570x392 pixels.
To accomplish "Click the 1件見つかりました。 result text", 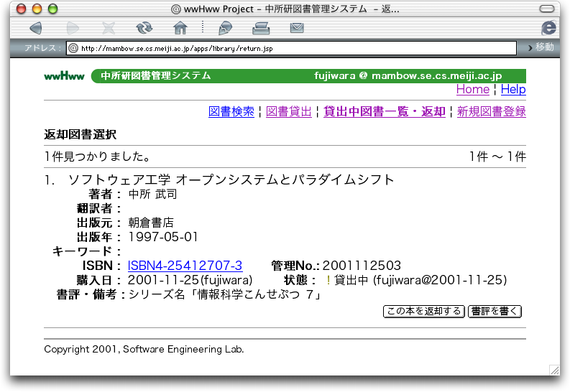I will click(x=97, y=157).
